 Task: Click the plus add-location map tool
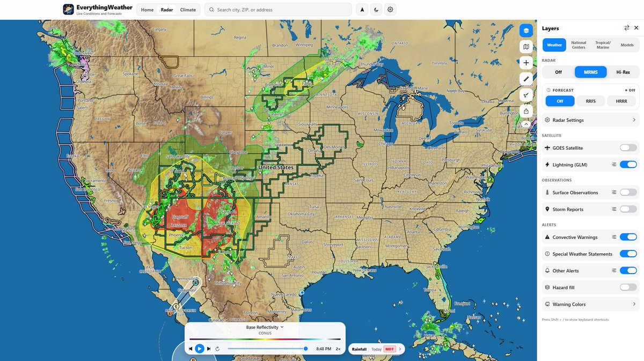pyautogui.click(x=526, y=63)
